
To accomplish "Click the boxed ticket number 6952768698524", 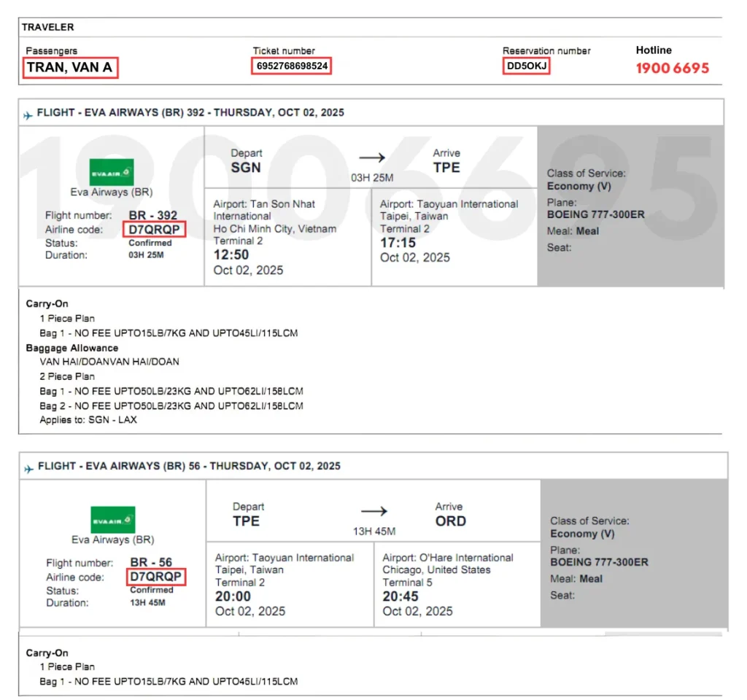I will (x=290, y=65).
